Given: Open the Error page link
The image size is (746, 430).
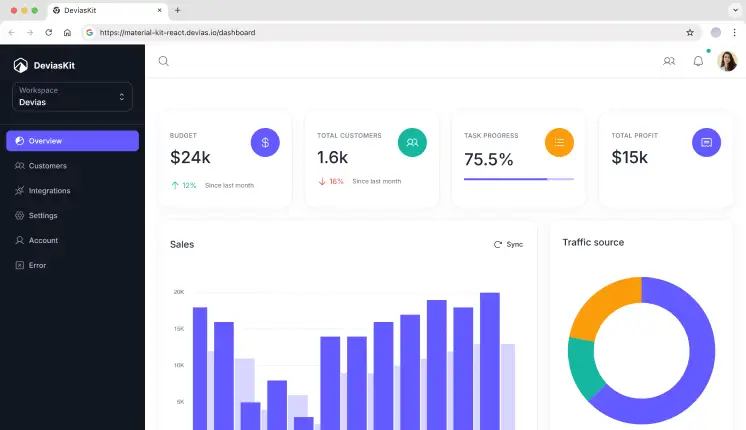Looking at the screenshot, I should [x=37, y=266].
